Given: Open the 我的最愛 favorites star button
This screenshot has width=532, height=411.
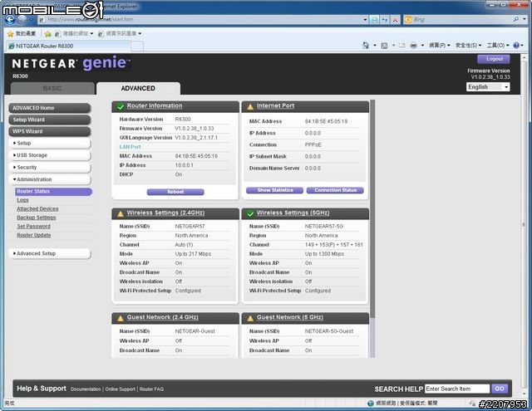Looking at the screenshot, I should click(x=22, y=33).
